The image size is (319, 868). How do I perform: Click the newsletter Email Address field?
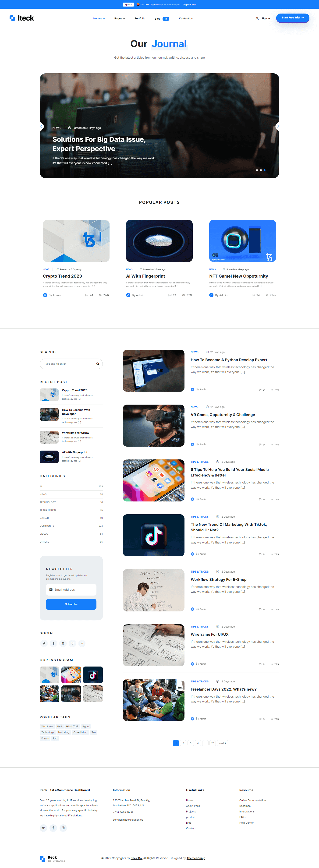(71, 589)
